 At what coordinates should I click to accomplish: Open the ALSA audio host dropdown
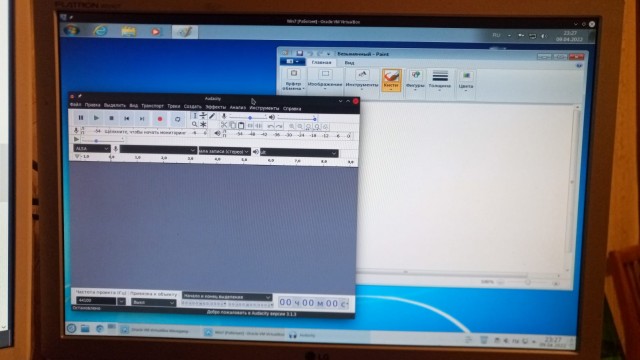92,149
